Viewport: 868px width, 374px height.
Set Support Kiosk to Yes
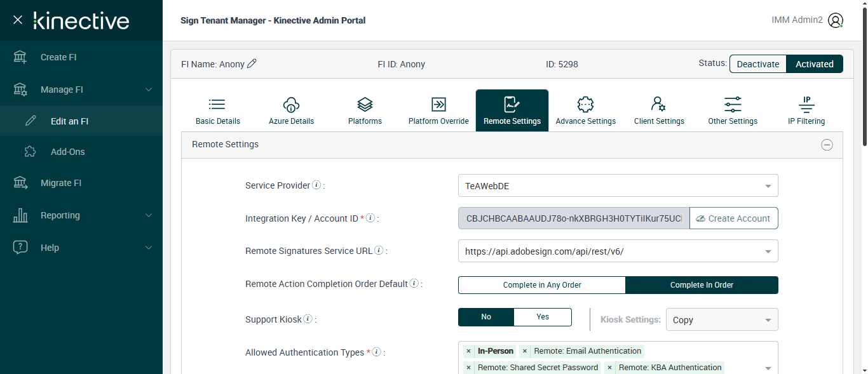coord(543,317)
